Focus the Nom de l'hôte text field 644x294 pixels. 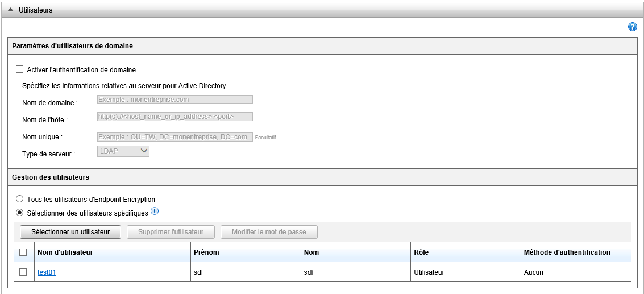[174, 117]
